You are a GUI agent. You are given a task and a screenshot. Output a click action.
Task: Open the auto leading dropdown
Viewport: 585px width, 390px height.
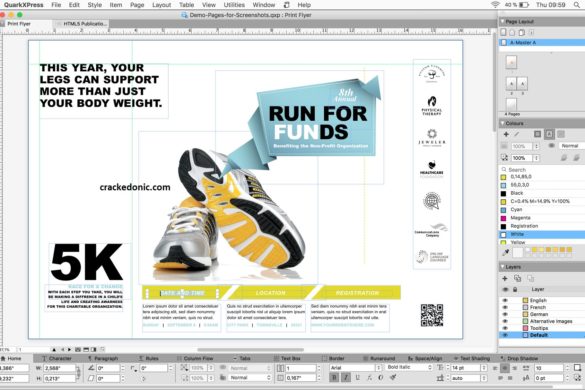484,378
